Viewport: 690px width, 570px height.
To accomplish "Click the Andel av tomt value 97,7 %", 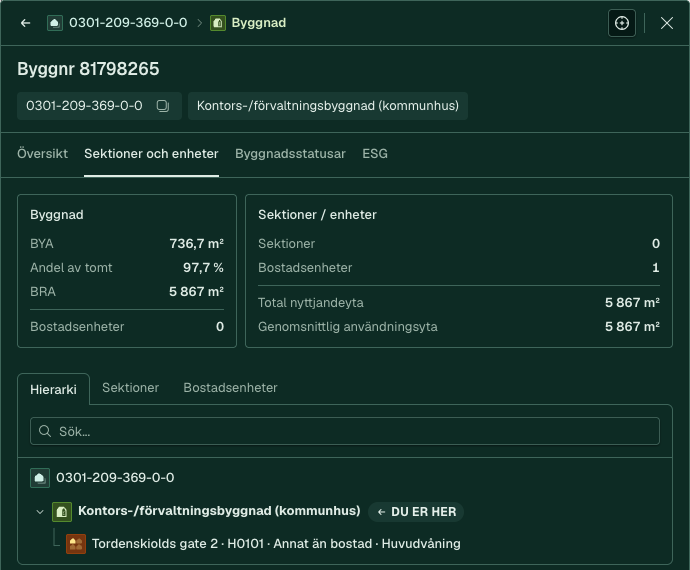I will point(203,268).
